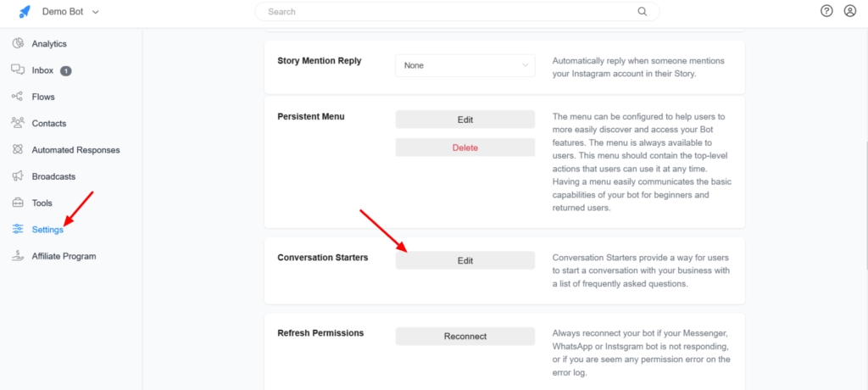The image size is (868, 390).
Task: Edit the Conversation Starters
Action: tap(465, 261)
